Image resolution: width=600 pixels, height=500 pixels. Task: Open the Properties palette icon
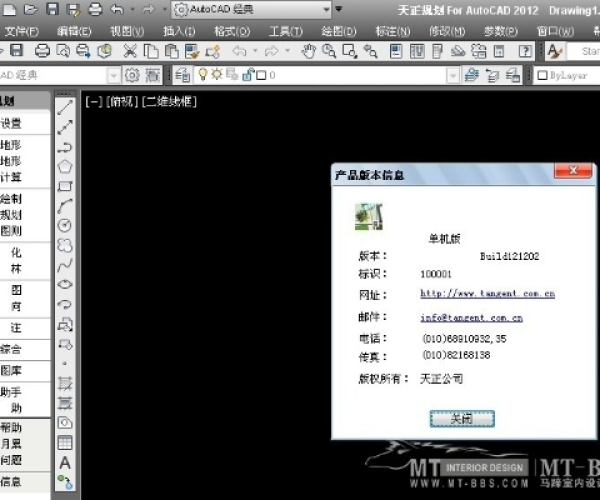coord(396,51)
